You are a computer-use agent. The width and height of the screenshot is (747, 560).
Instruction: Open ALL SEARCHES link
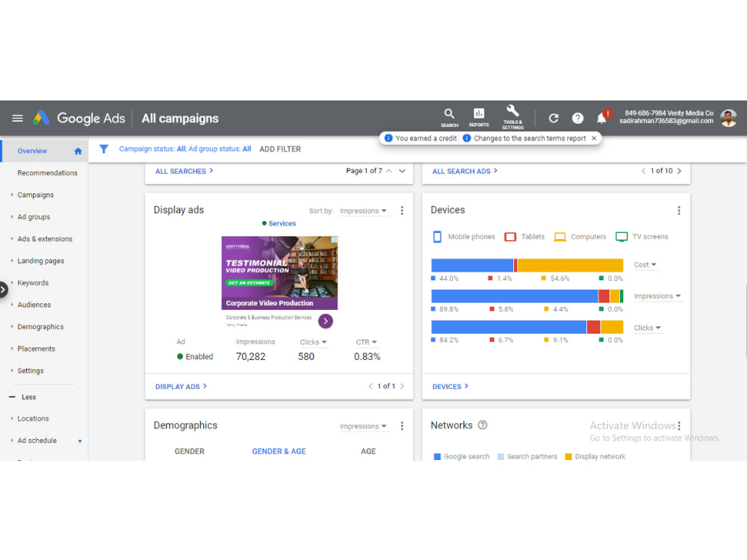click(184, 171)
